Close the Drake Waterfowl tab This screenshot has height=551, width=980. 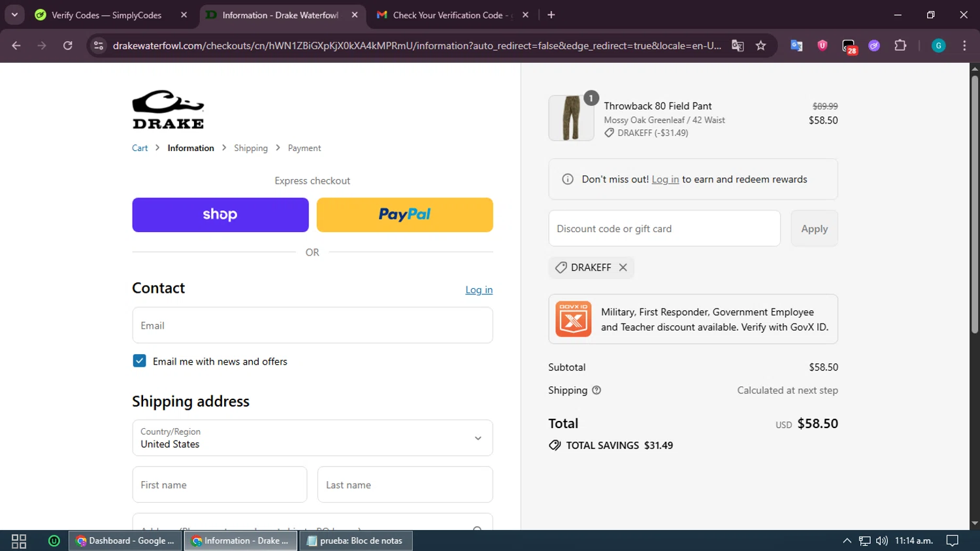(x=355, y=15)
